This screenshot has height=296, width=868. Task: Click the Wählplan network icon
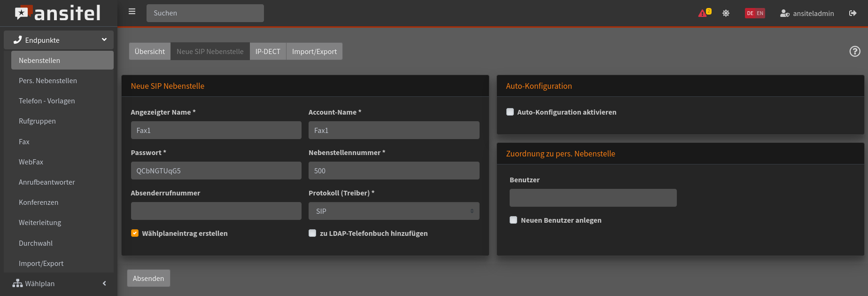tap(17, 283)
